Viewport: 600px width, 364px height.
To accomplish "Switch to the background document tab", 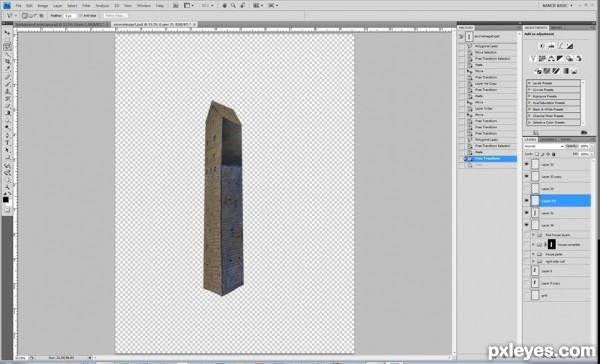I will pyautogui.click(x=62, y=24).
